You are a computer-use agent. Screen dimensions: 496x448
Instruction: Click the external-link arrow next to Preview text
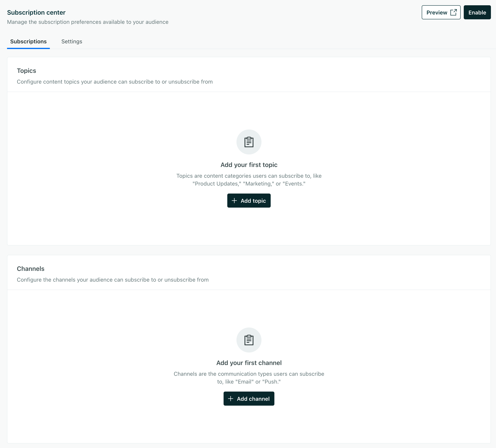(x=454, y=12)
